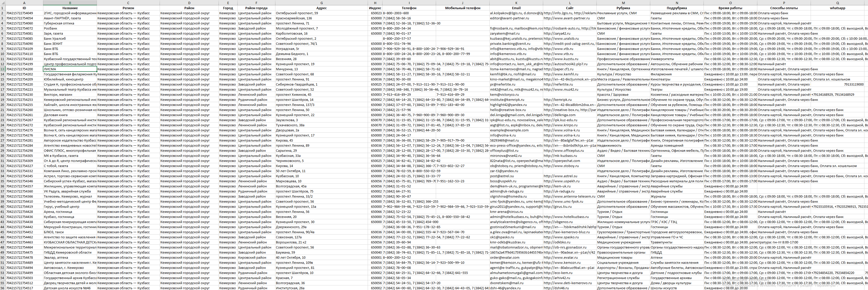Click the site 'http://www.kuzstu.ru'

(569, 59)
